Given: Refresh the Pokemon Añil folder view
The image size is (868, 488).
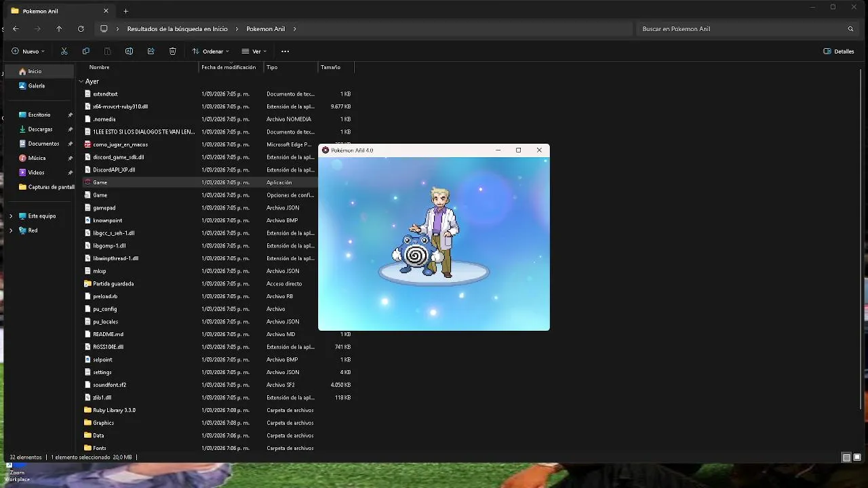Looking at the screenshot, I should click(x=81, y=29).
